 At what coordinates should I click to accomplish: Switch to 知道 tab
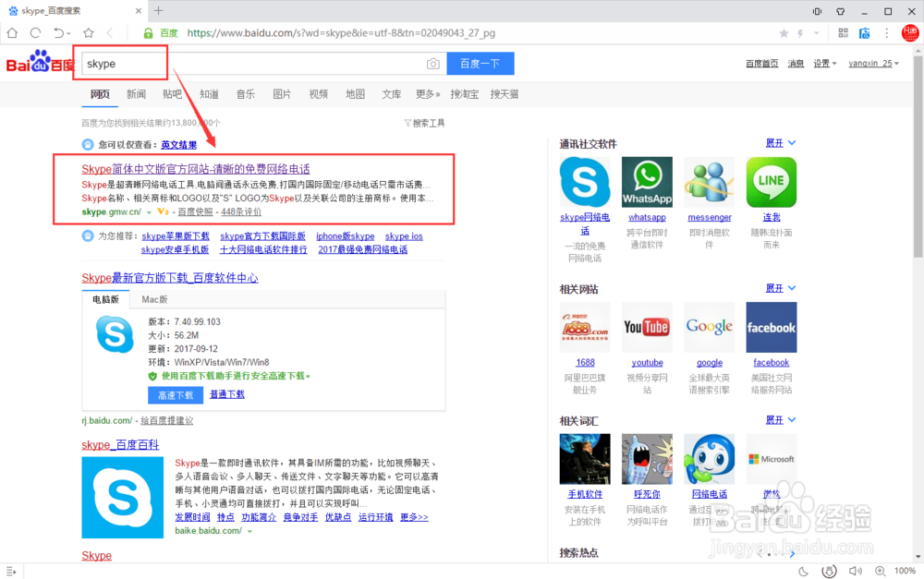(209, 94)
